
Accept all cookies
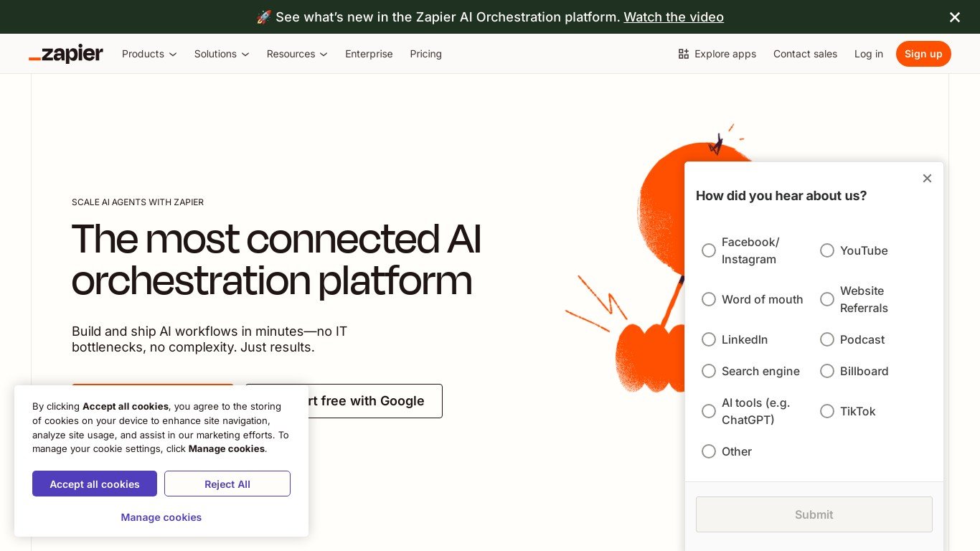tap(95, 484)
